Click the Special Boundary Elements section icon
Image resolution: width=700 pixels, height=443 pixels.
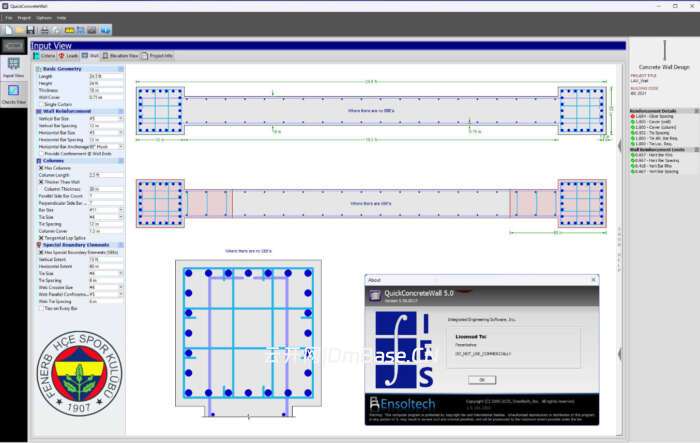(38, 245)
